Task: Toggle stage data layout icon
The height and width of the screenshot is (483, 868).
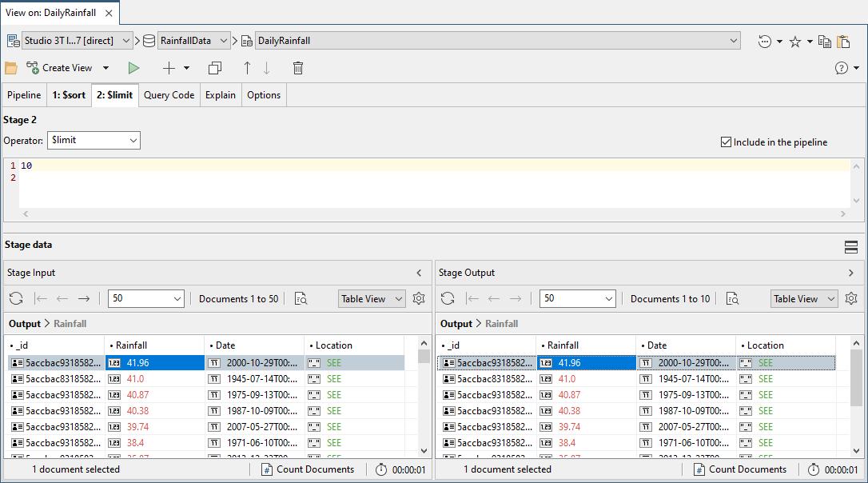Action: click(x=851, y=247)
